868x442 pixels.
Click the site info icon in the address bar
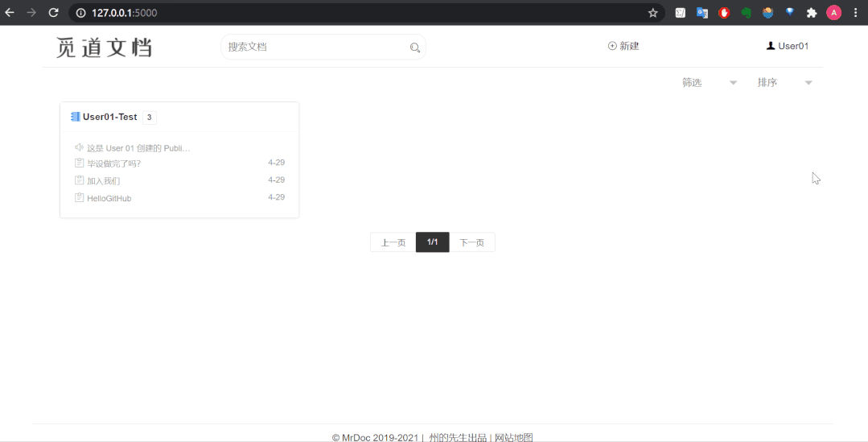click(81, 13)
